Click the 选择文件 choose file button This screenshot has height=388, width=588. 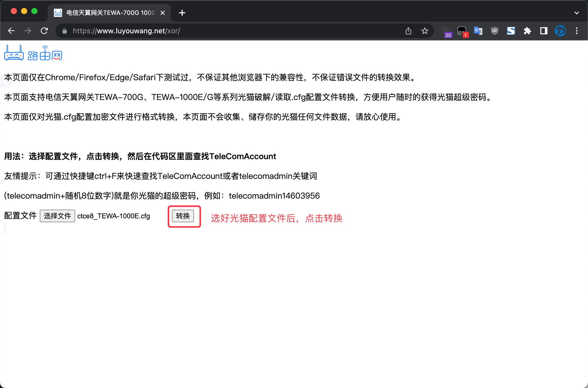57,216
